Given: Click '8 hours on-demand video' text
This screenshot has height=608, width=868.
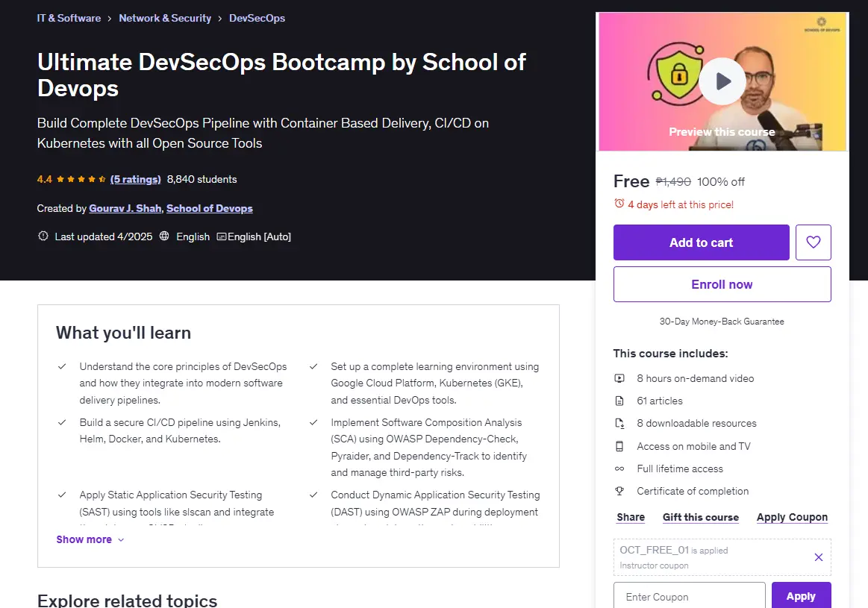Looking at the screenshot, I should pos(696,378).
